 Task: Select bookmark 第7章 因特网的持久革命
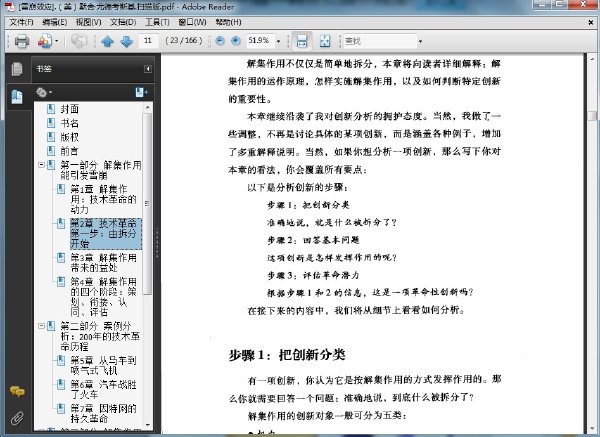(x=103, y=413)
